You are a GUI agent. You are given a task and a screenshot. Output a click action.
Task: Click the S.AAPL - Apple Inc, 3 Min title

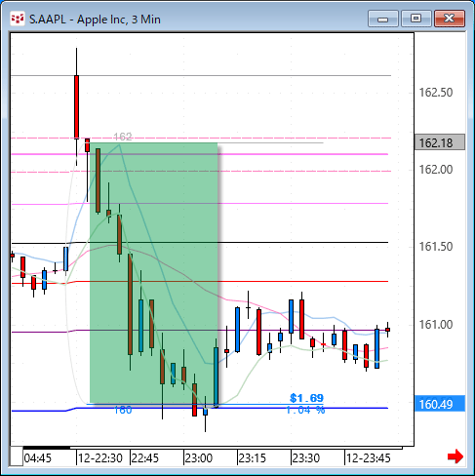tap(95, 20)
